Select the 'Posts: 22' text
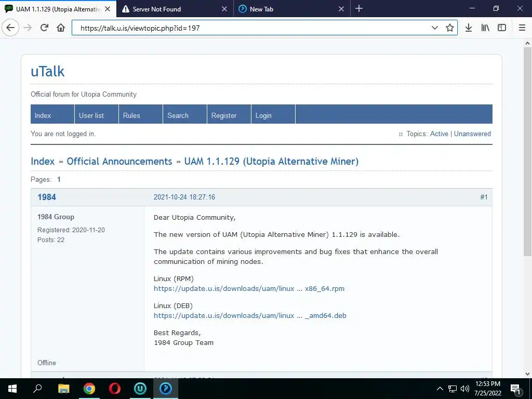The height and width of the screenshot is (399, 532). click(51, 240)
